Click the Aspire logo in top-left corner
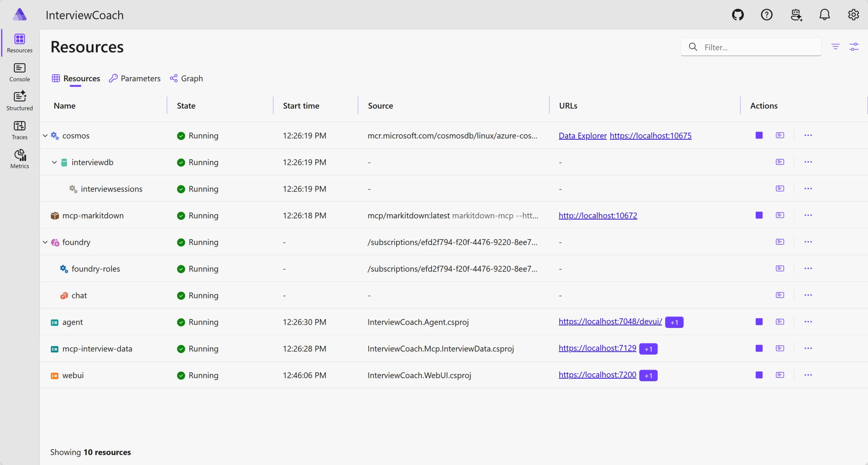 [x=19, y=15]
